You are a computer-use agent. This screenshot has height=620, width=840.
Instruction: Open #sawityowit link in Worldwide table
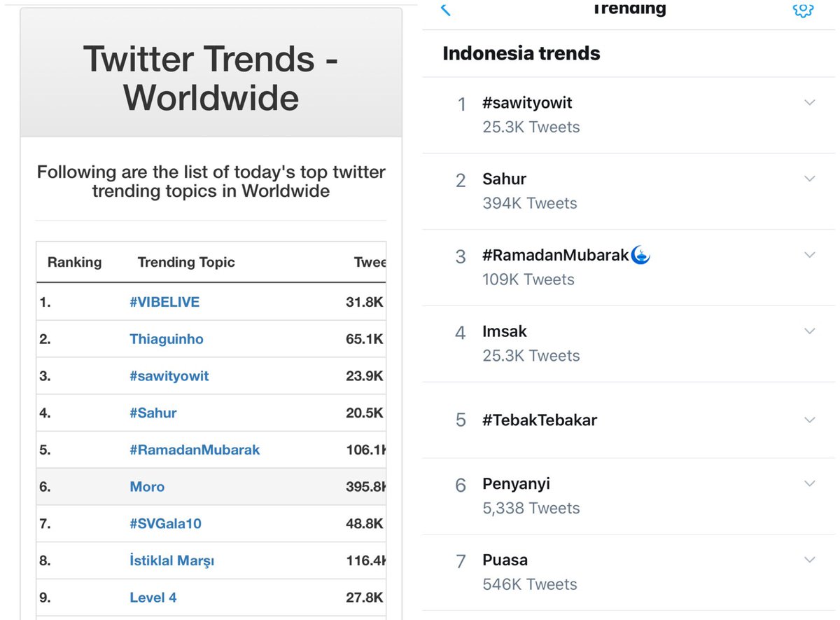pyautogui.click(x=169, y=376)
